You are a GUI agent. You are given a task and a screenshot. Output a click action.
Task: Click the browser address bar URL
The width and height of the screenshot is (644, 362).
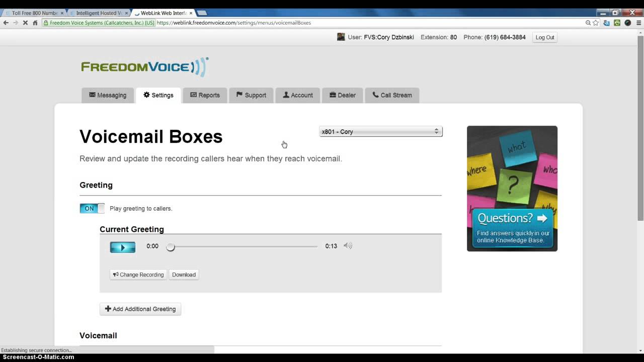233,23
